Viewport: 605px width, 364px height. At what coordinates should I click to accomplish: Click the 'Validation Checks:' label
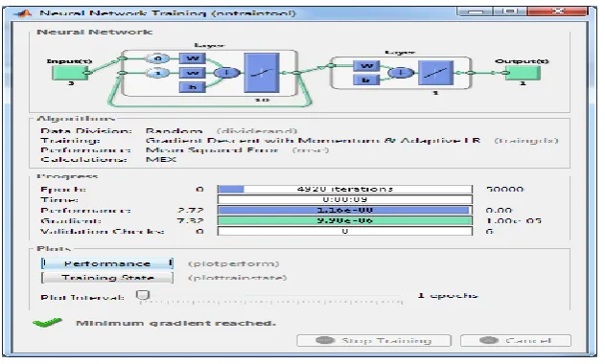click(x=103, y=232)
